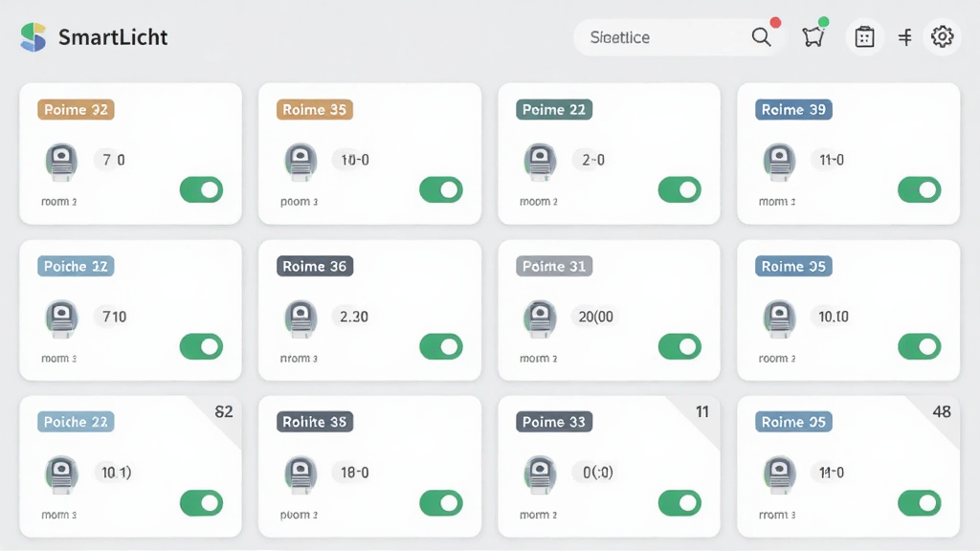Viewport: 980px width, 551px height.
Task: Click the lamp device icon in Poime 33 card
Action: tap(540, 474)
